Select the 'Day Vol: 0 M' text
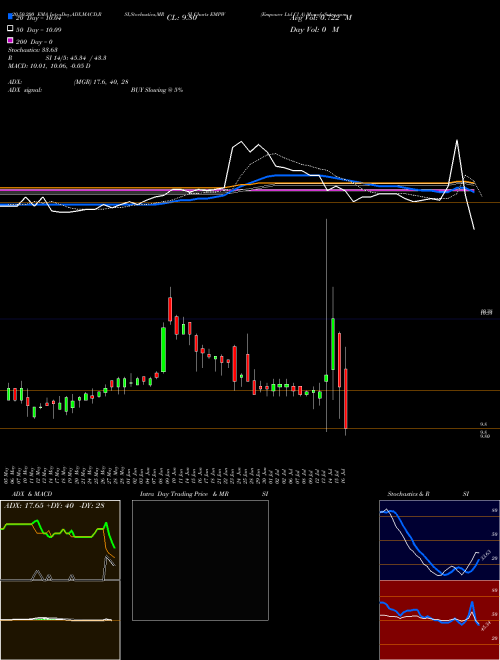 tap(314, 29)
